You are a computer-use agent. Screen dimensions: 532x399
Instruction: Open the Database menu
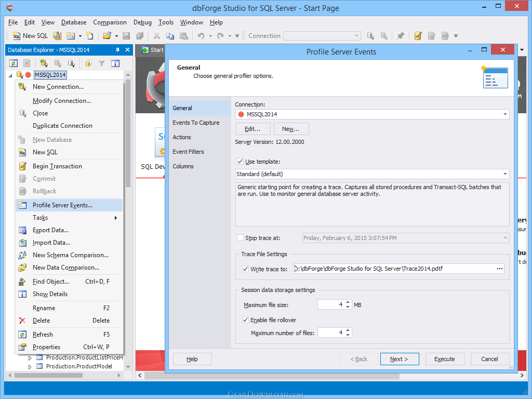74,22
